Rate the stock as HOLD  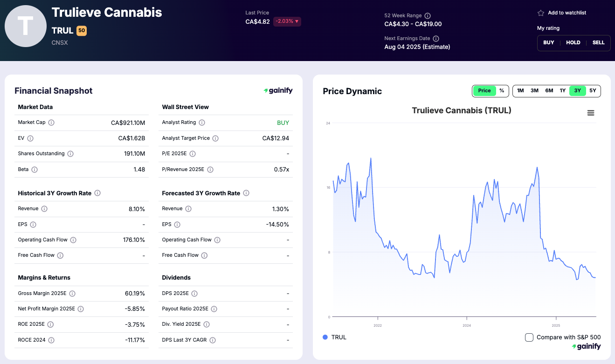point(573,42)
